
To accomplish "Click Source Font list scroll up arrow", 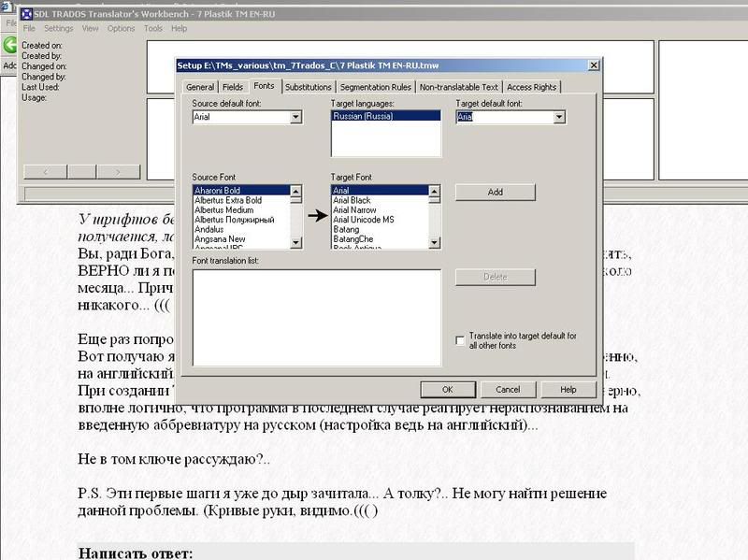I will point(295,192).
